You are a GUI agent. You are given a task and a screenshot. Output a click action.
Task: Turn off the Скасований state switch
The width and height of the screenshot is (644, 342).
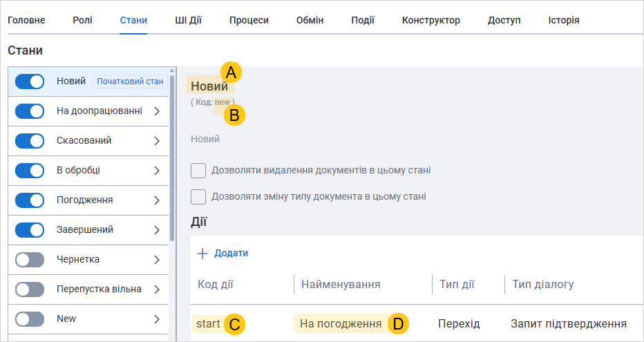30,141
